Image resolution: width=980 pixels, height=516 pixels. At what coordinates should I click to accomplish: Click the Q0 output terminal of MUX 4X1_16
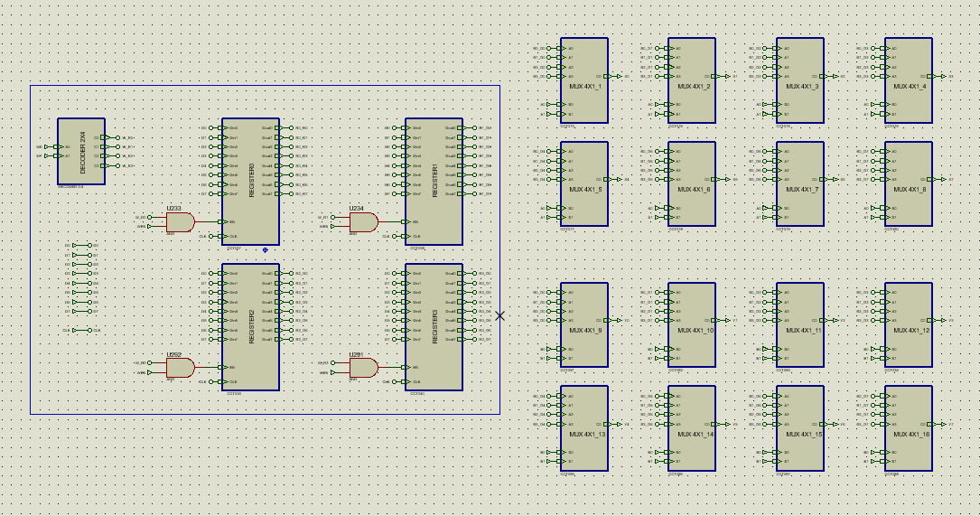click(x=942, y=424)
